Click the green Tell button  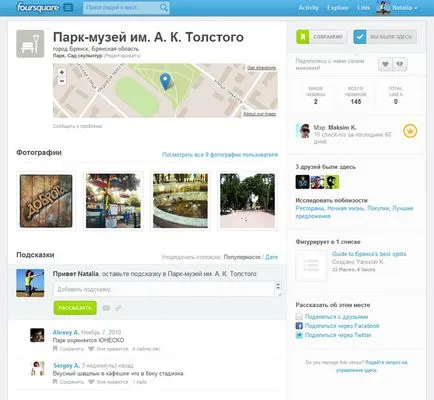[75, 308]
